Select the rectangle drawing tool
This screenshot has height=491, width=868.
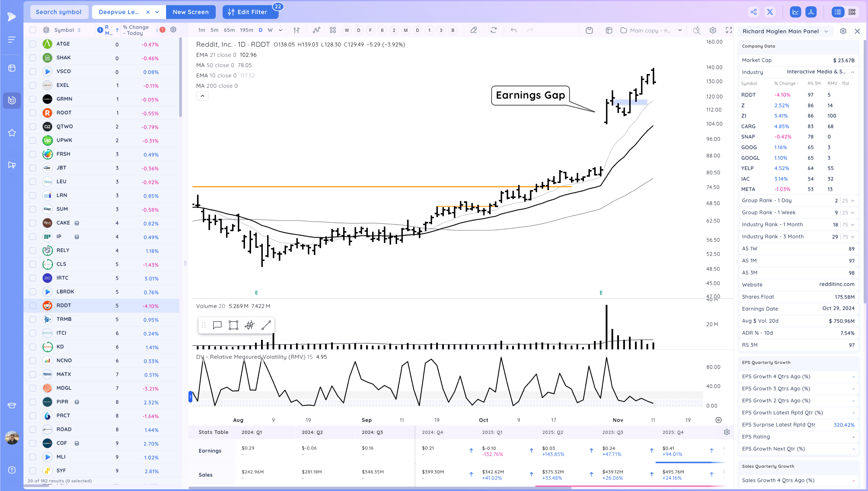233,325
